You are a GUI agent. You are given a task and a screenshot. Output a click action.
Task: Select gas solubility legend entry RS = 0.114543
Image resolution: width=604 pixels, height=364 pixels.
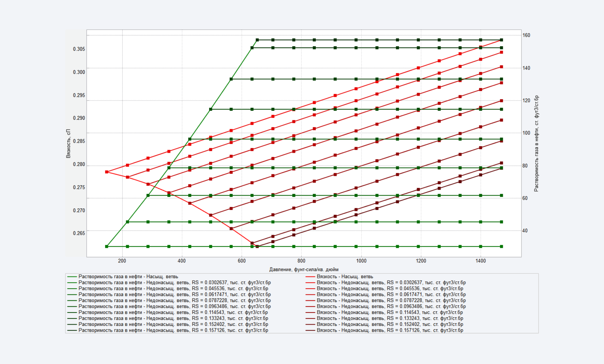click(167, 312)
